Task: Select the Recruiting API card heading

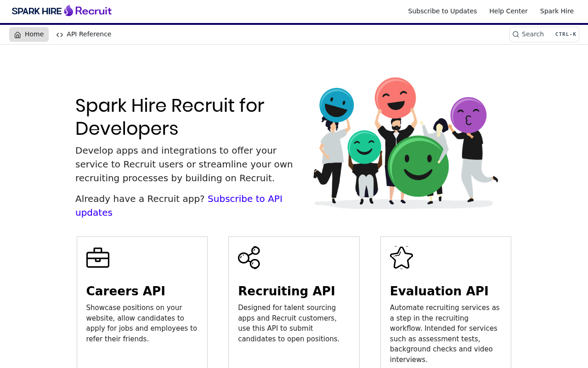Action: pos(287,291)
